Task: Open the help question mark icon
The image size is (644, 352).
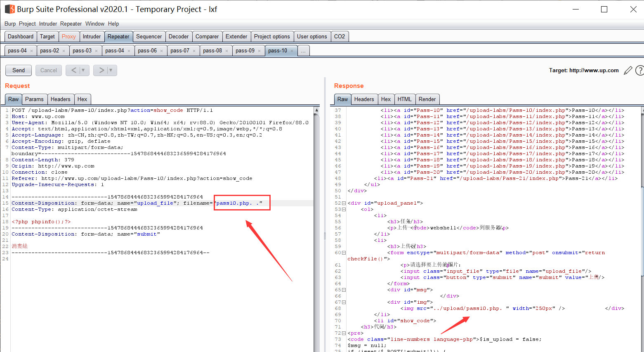Action: [x=640, y=71]
